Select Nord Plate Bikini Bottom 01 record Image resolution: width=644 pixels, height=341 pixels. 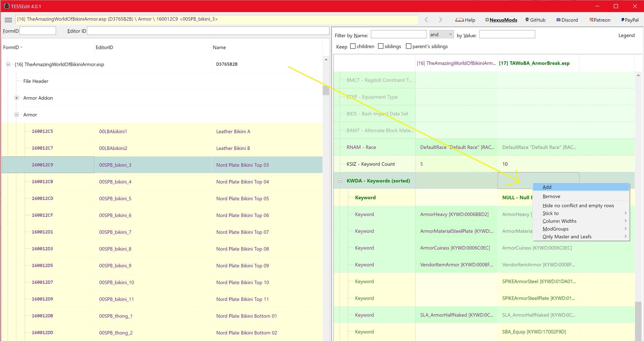click(x=247, y=316)
